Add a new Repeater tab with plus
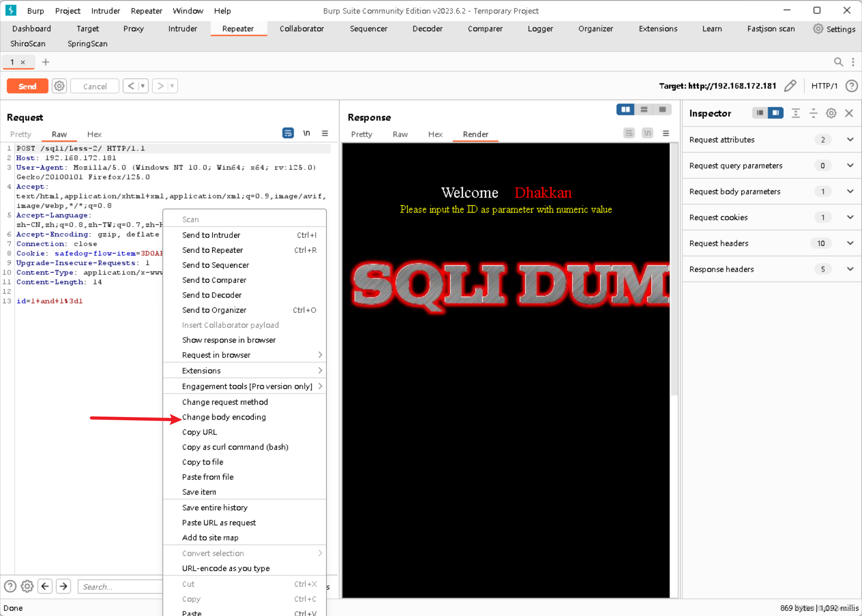862x616 pixels. (45, 62)
